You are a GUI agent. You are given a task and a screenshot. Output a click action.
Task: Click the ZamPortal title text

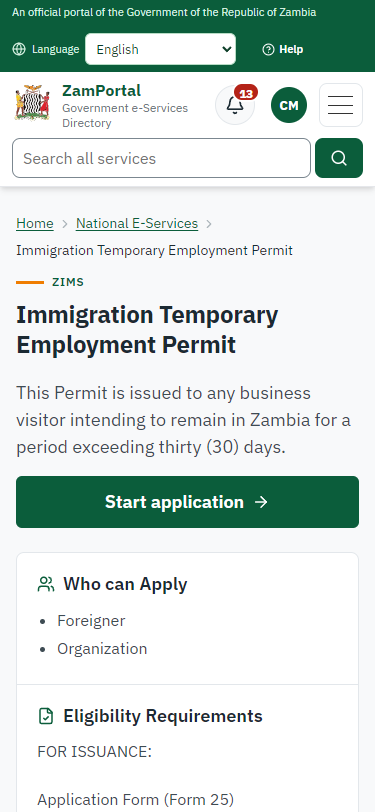pos(102,91)
